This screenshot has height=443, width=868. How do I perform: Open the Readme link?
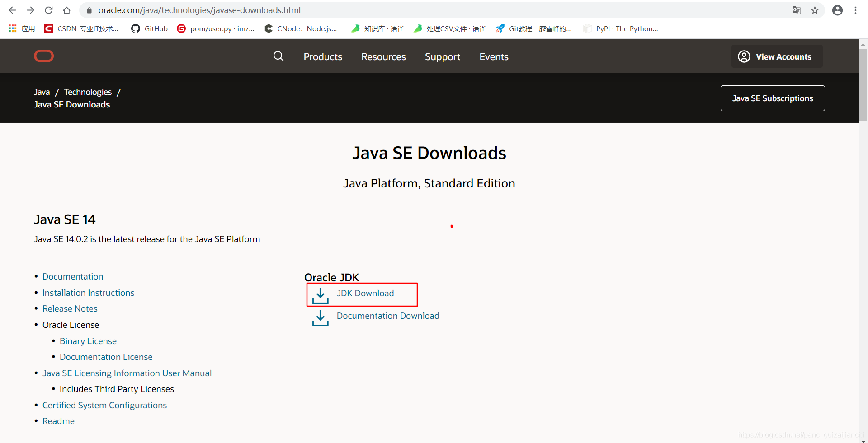click(58, 421)
